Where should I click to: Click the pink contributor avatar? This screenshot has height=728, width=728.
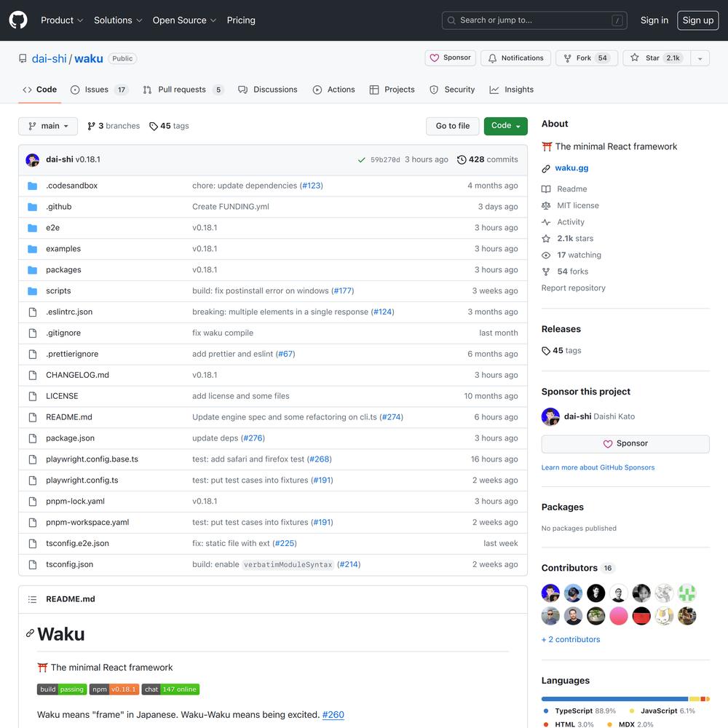click(618, 616)
